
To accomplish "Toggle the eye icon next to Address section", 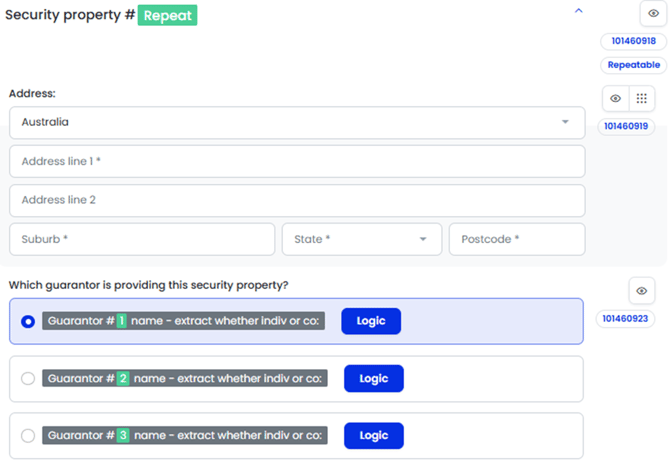I will (x=616, y=99).
